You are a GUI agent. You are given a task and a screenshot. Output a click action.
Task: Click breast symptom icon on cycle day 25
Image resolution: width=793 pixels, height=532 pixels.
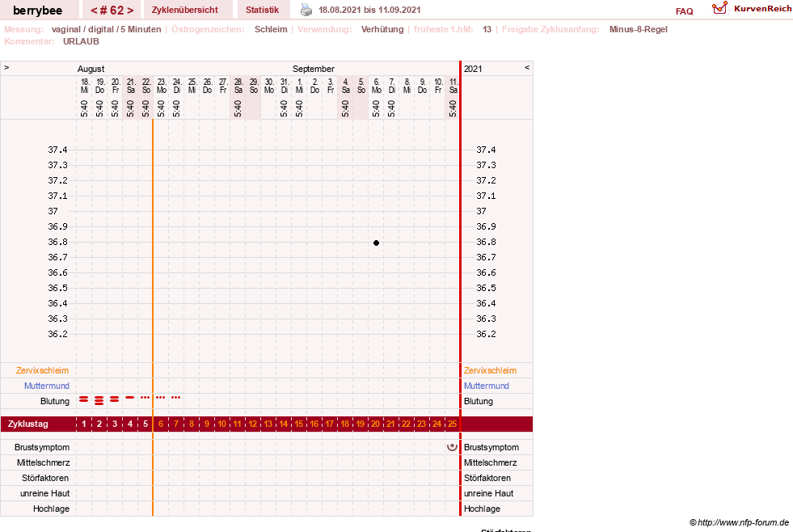click(x=452, y=447)
